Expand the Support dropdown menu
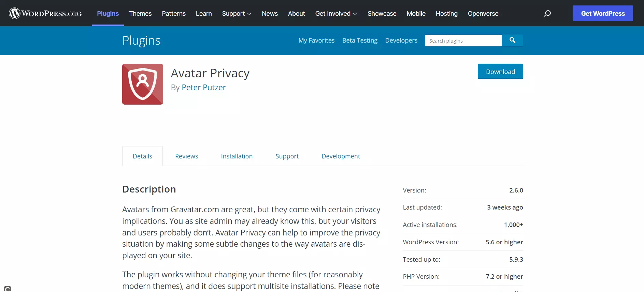 [x=236, y=14]
